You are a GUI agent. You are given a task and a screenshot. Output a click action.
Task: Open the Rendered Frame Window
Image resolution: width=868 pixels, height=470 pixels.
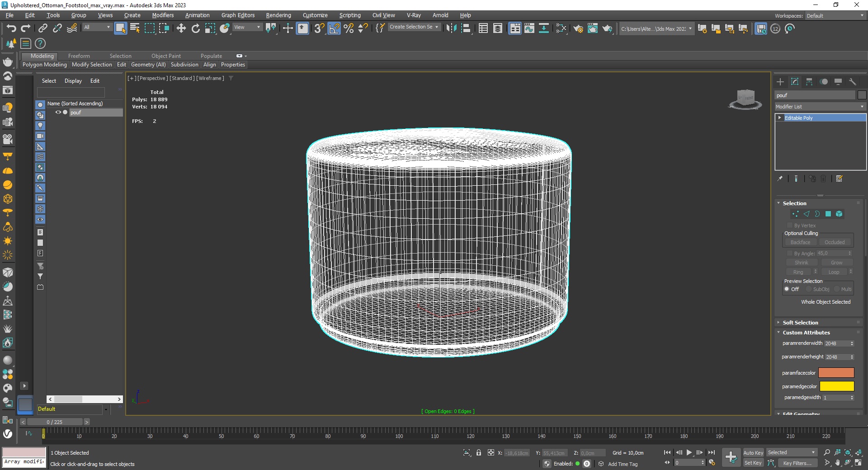point(593,28)
